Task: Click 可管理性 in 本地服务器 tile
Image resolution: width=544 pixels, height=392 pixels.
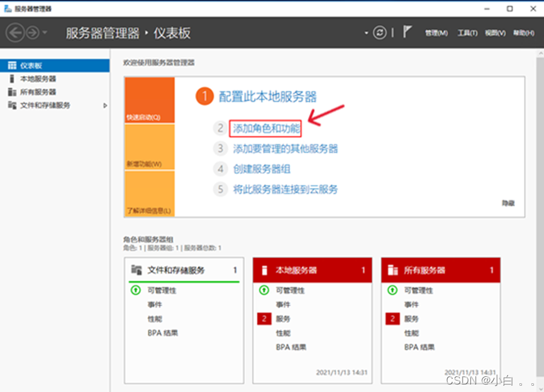Action: (x=290, y=290)
